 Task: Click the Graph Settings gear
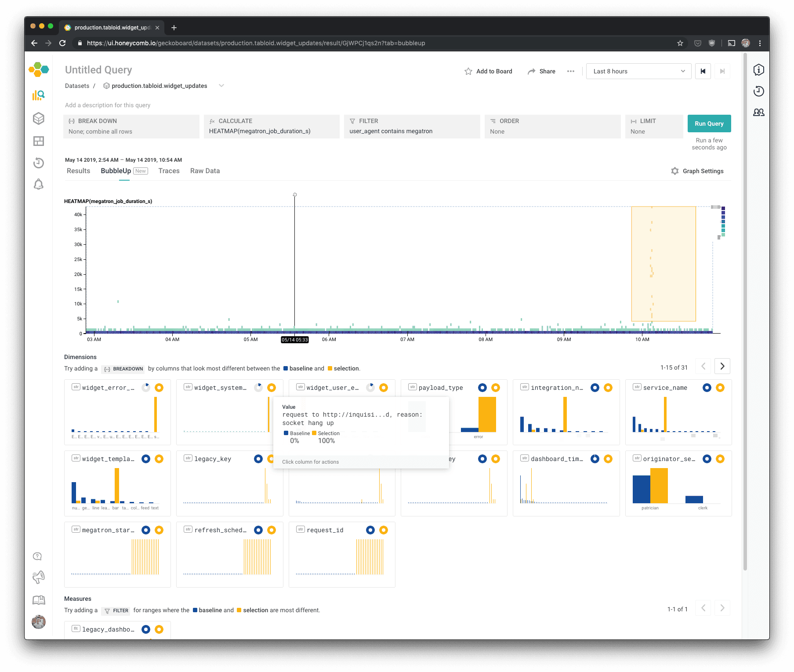[x=675, y=171]
